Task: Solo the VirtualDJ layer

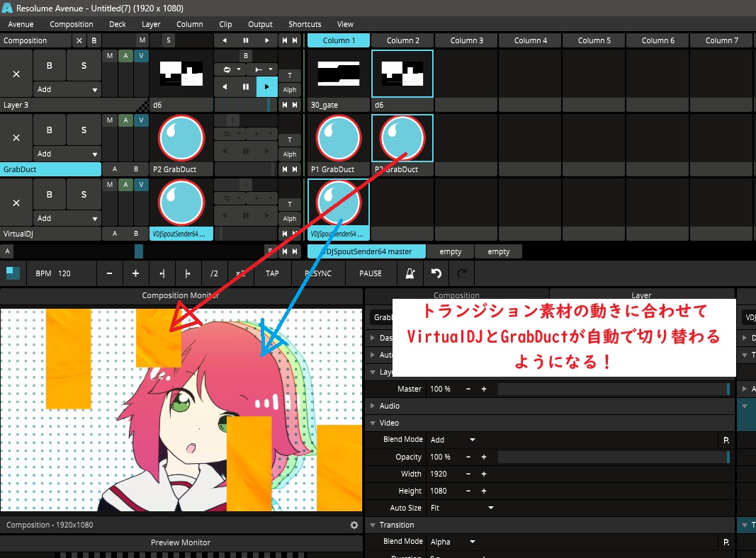Action: point(84,195)
